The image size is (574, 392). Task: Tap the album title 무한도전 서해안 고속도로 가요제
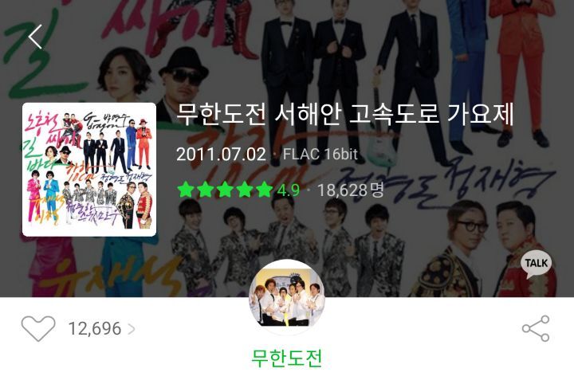345,114
